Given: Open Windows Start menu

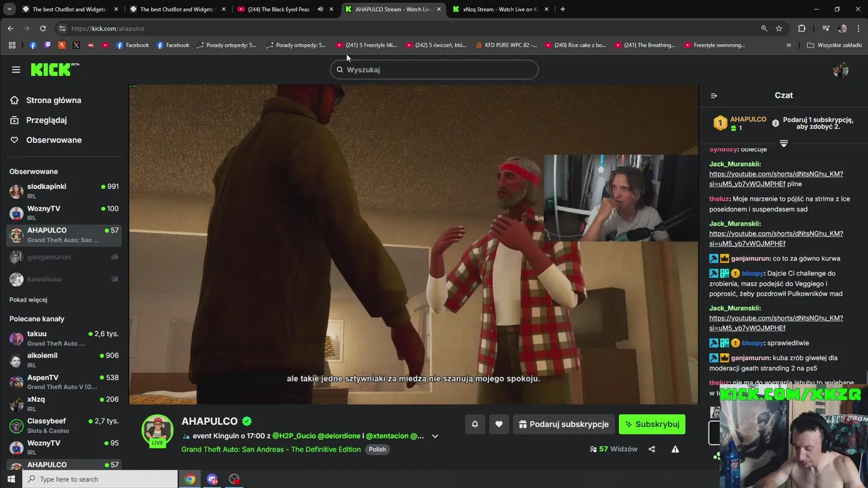Looking at the screenshot, I should [11, 479].
